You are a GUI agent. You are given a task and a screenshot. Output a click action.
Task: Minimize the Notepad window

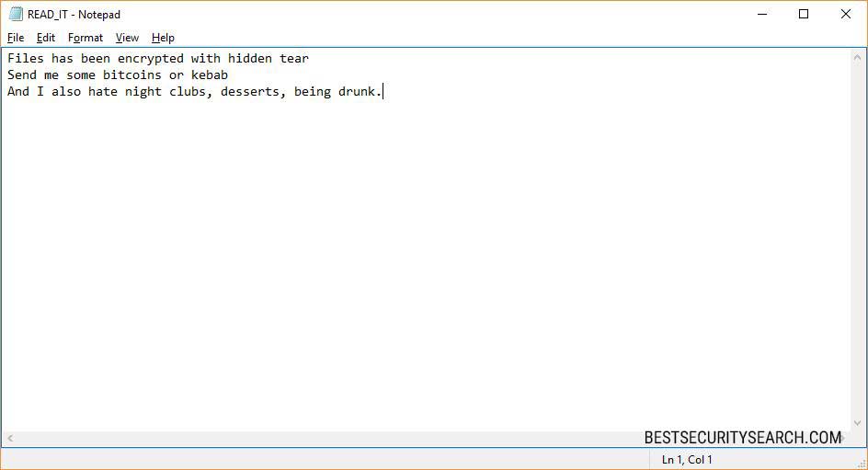click(x=761, y=15)
